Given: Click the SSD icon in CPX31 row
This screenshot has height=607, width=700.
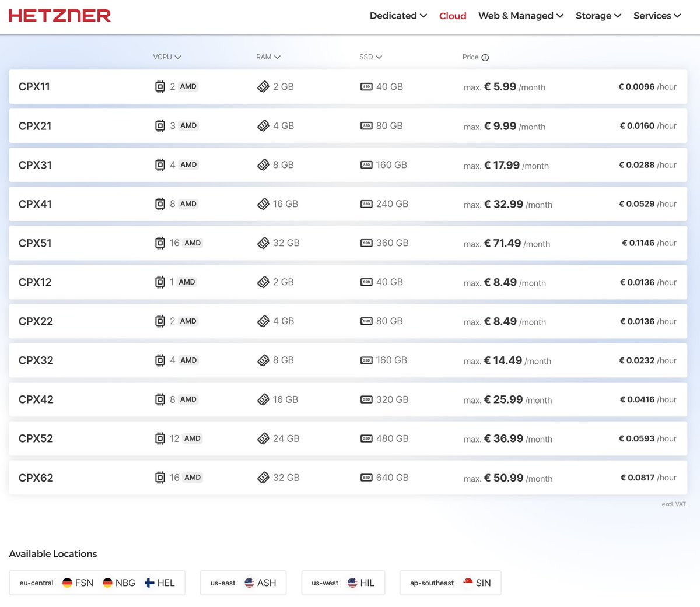Looking at the screenshot, I should pos(366,165).
